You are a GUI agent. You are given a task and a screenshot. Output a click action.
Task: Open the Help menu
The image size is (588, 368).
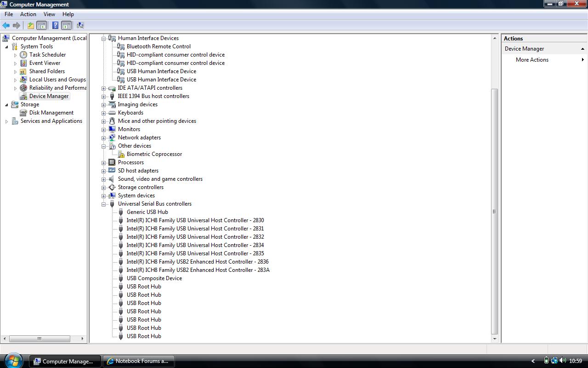68,14
